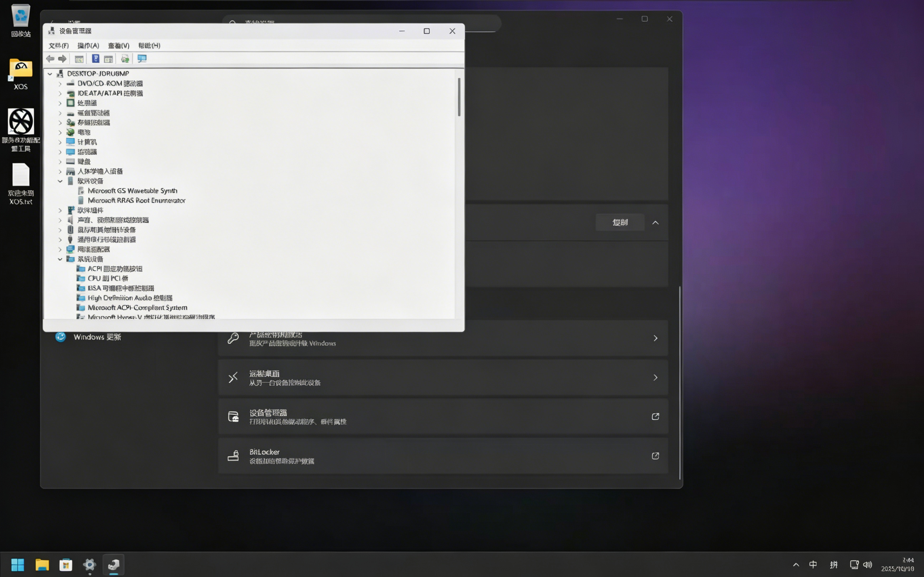Scan for hardware changes using the monitor toolbar icon
This screenshot has height=577, width=924.
click(x=142, y=59)
